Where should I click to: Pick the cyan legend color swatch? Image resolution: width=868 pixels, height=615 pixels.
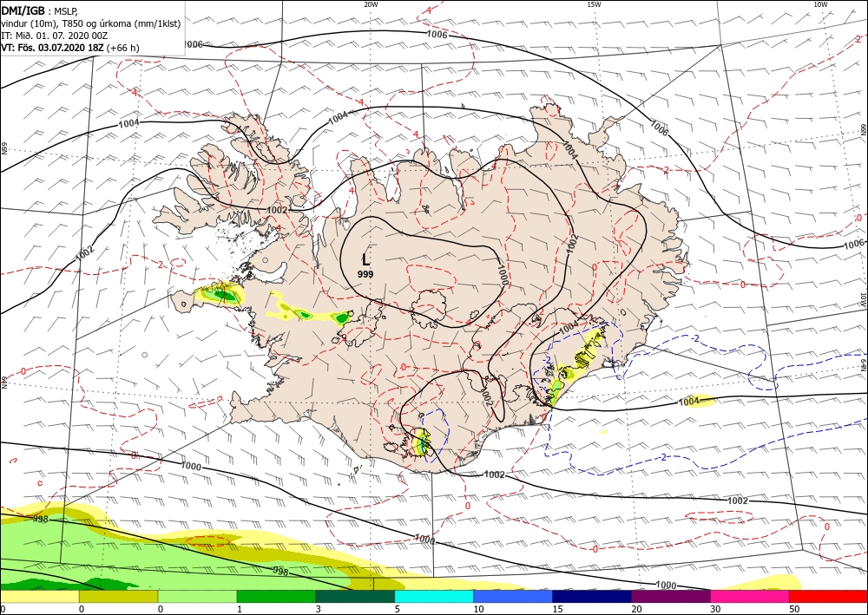[434, 596]
